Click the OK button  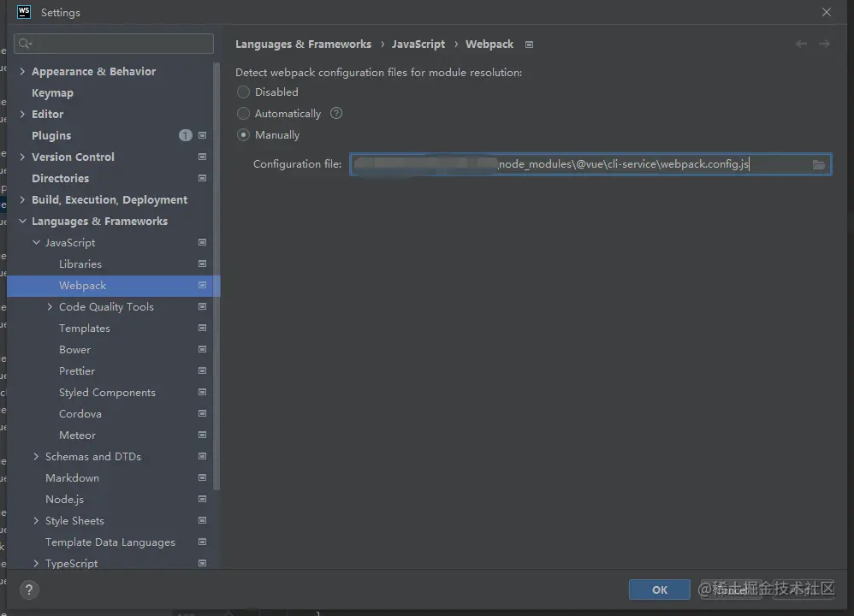tap(659, 589)
